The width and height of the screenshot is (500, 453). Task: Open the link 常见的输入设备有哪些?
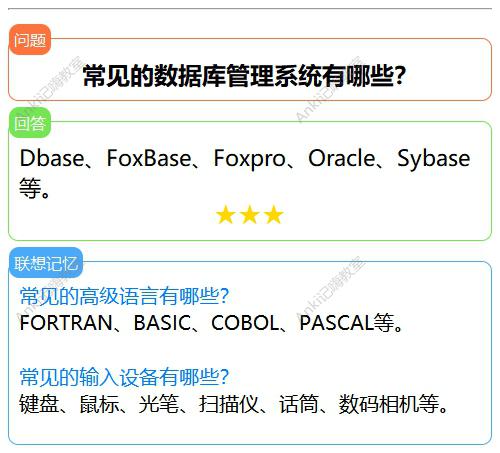pyautogui.click(x=124, y=377)
